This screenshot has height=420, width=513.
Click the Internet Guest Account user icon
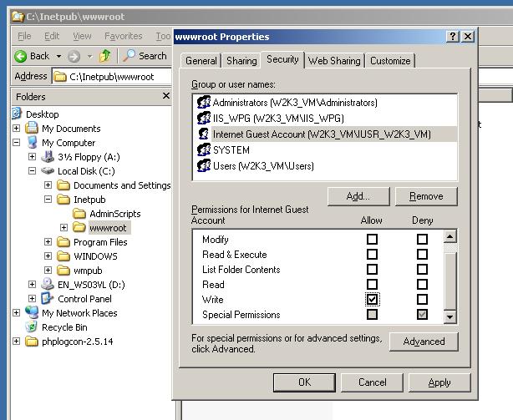point(204,134)
